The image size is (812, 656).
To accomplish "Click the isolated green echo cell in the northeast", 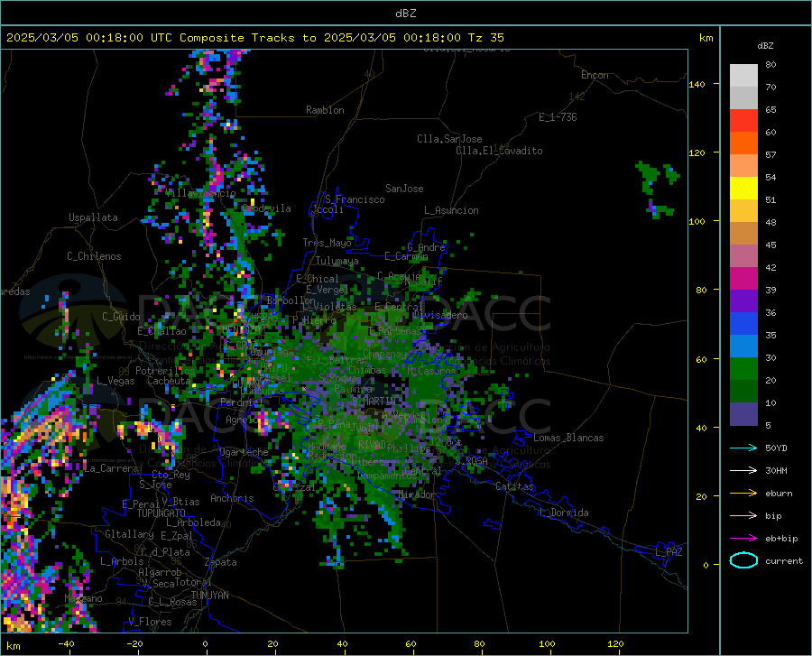I will (657, 188).
